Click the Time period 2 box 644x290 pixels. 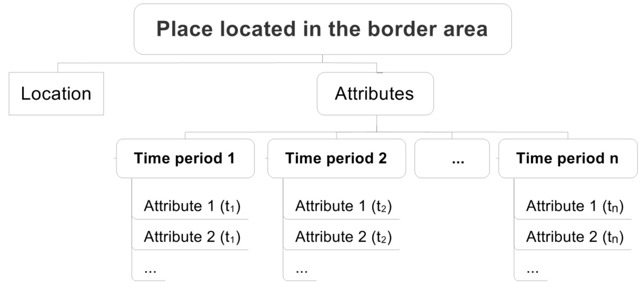[x=336, y=158]
